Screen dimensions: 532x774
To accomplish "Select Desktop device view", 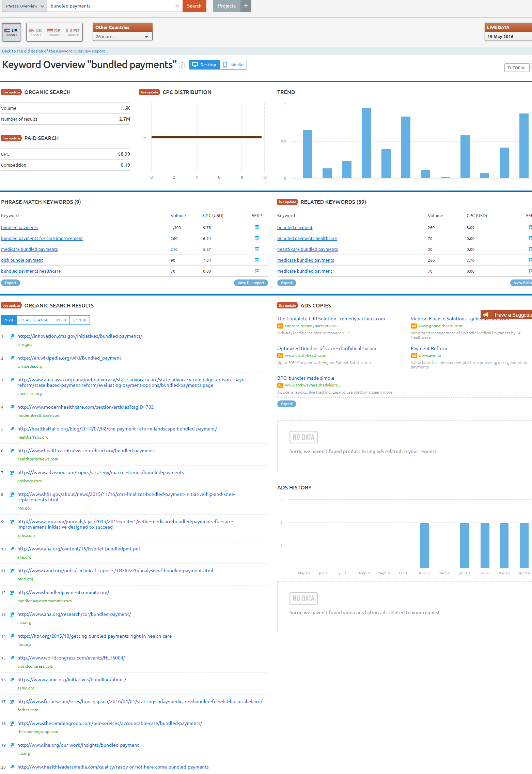I will tap(204, 65).
